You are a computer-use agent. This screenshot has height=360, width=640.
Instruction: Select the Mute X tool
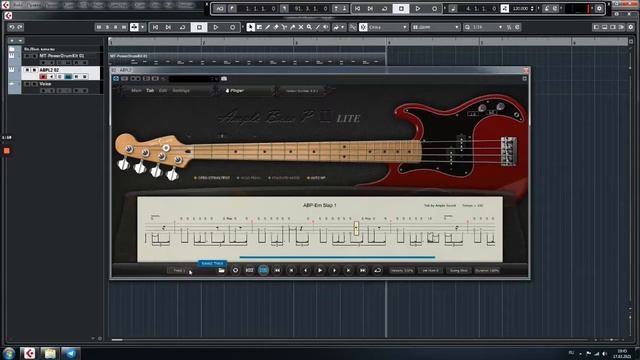301,27
